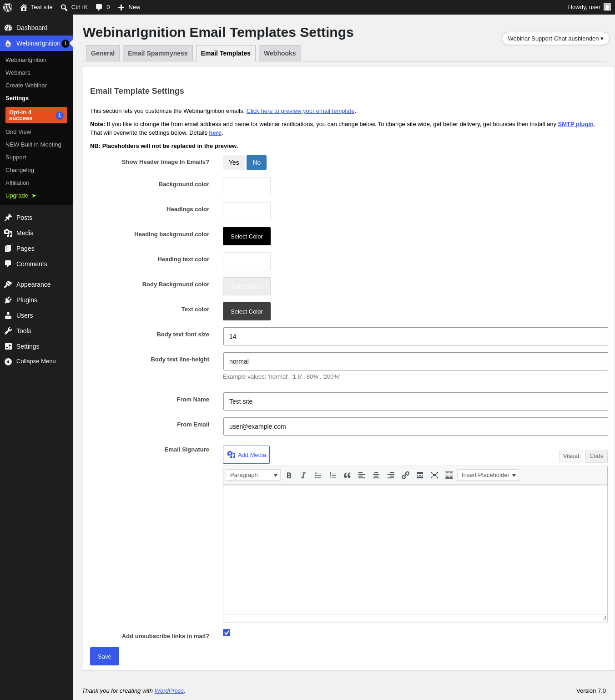
Task: Toggle italic formatting in signature editor
Action: coord(303,475)
